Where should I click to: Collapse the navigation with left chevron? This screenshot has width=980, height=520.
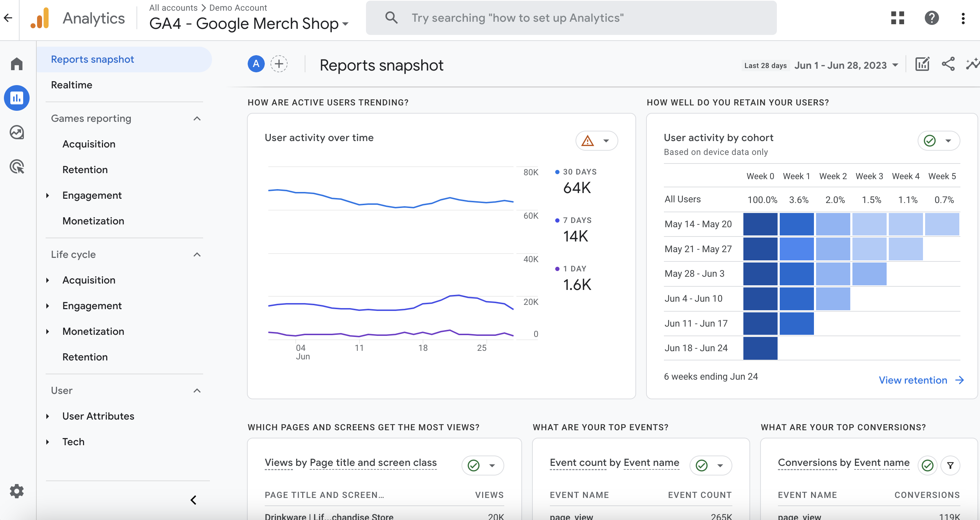(194, 500)
